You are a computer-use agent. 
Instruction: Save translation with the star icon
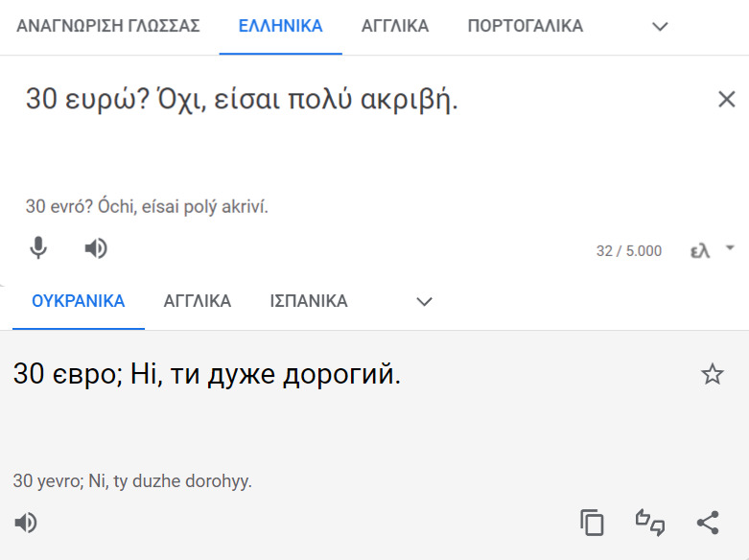[712, 374]
